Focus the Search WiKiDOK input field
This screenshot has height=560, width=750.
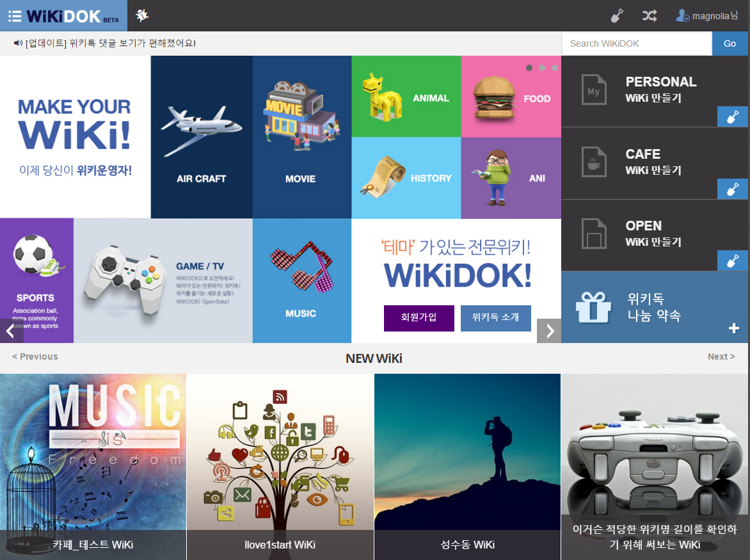pyautogui.click(x=637, y=44)
